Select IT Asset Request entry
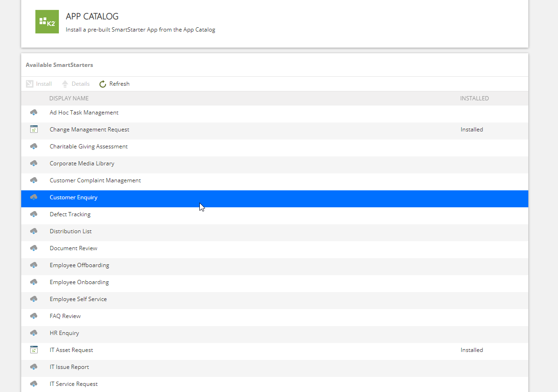The width and height of the screenshot is (558, 392). [x=275, y=351]
